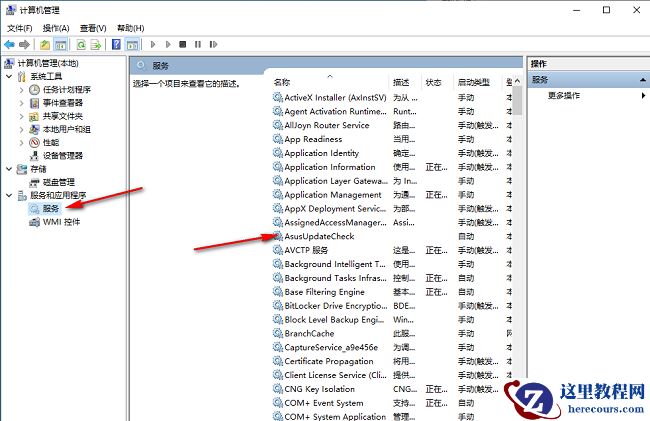Select the 任务计划程序 clock icon

(x=34, y=90)
